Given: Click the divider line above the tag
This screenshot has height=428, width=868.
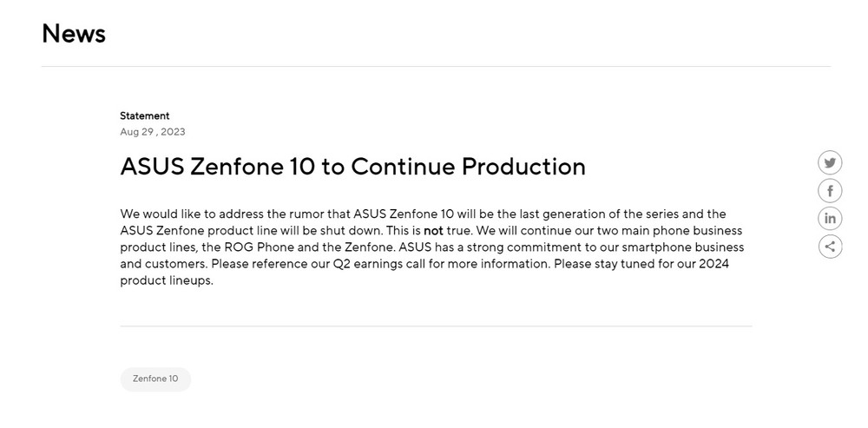Looking at the screenshot, I should (x=436, y=326).
